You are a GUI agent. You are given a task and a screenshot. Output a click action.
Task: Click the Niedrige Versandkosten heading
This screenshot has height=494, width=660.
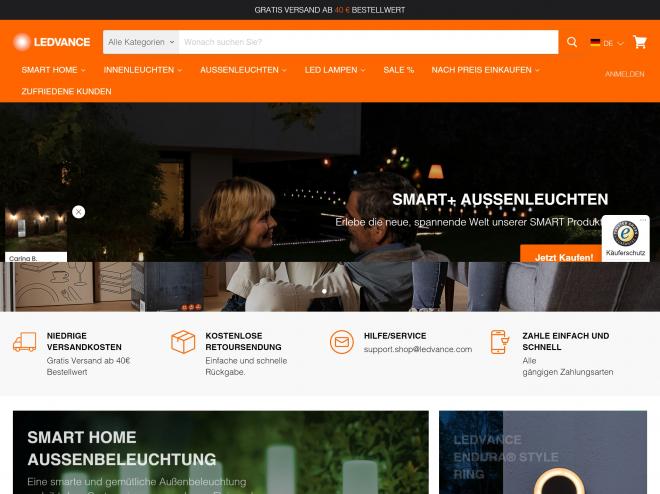click(84, 341)
